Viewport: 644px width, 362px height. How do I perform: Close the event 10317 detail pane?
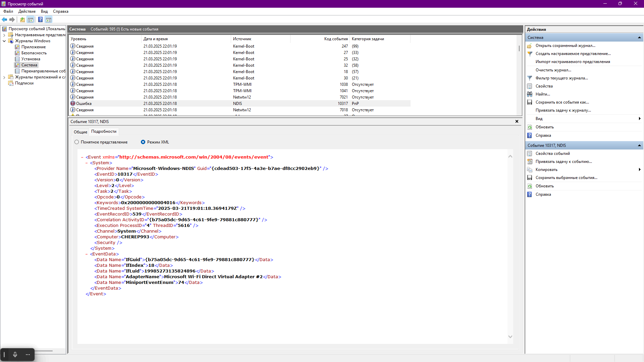click(x=517, y=121)
